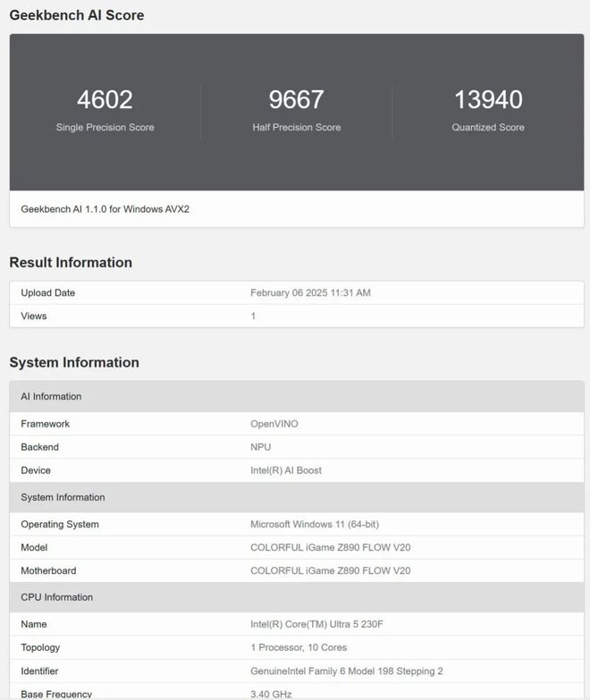
Task: Click the Quantized Score label
Action: coord(488,127)
